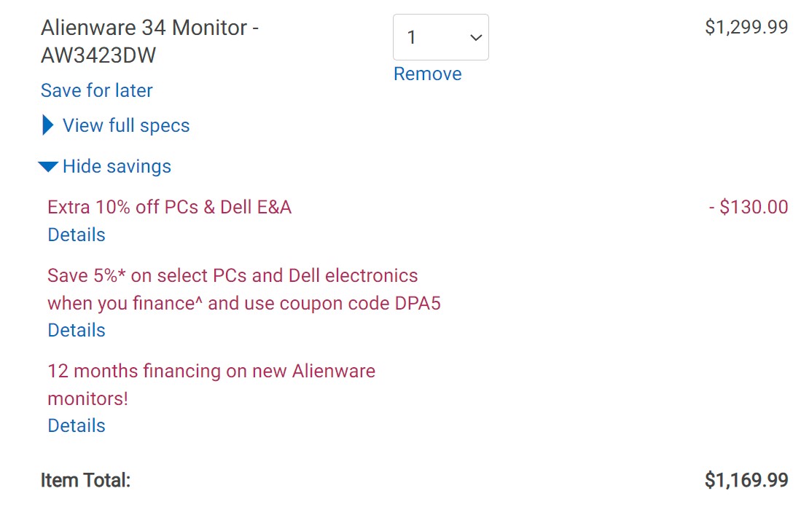The image size is (812, 507).
Task: Click the AW3423DW model number line
Action: pos(98,55)
